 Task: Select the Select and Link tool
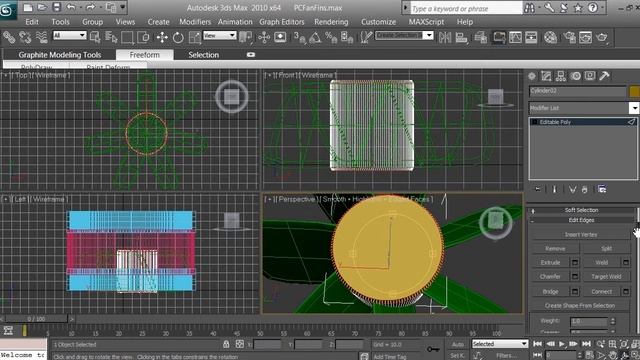coord(9,38)
